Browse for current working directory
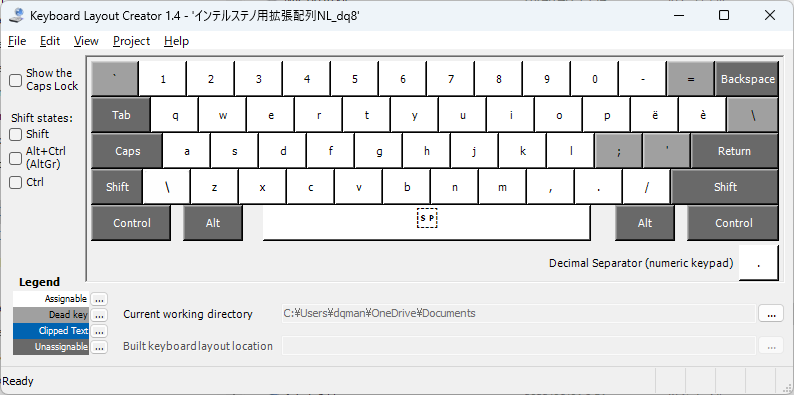Image resolution: width=794 pixels, height=395 pixels. pos(771,313)
